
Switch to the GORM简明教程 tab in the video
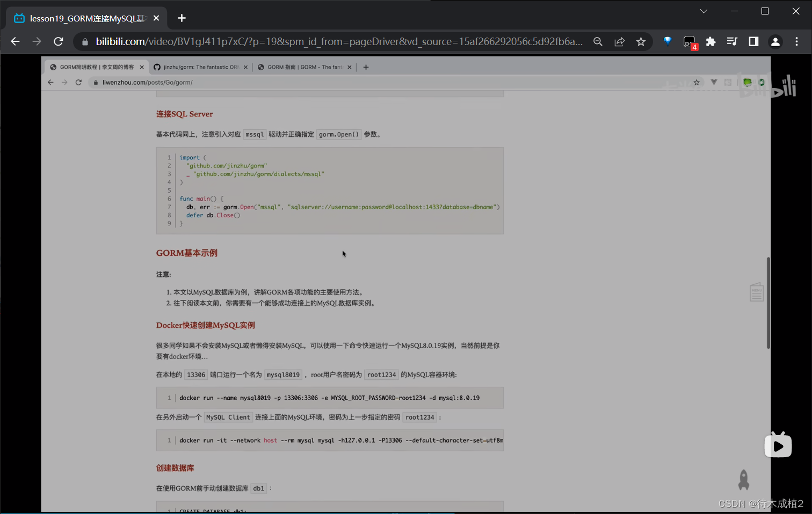pos(97,67)
